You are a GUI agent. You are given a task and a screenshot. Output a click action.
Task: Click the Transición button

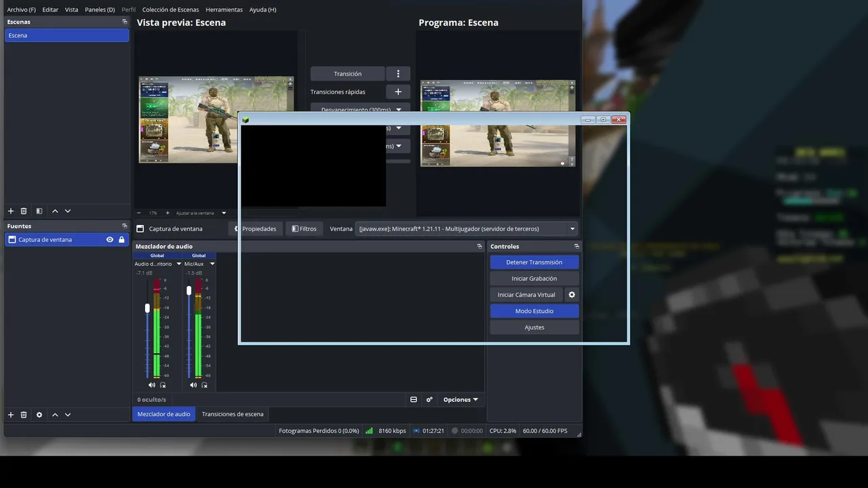[x=348, y=74]
